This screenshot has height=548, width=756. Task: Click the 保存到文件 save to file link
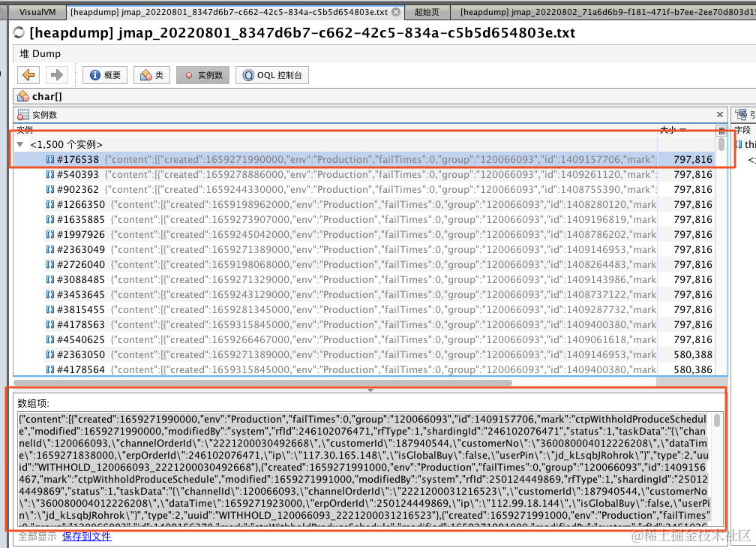tap(87, 536)
